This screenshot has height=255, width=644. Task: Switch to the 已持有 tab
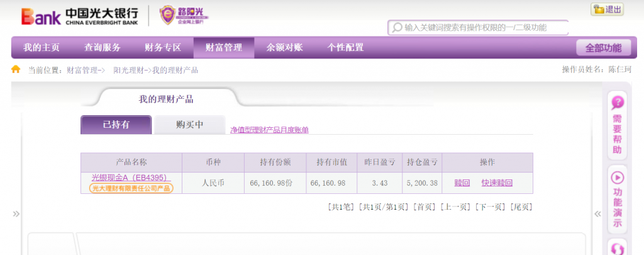116,125
